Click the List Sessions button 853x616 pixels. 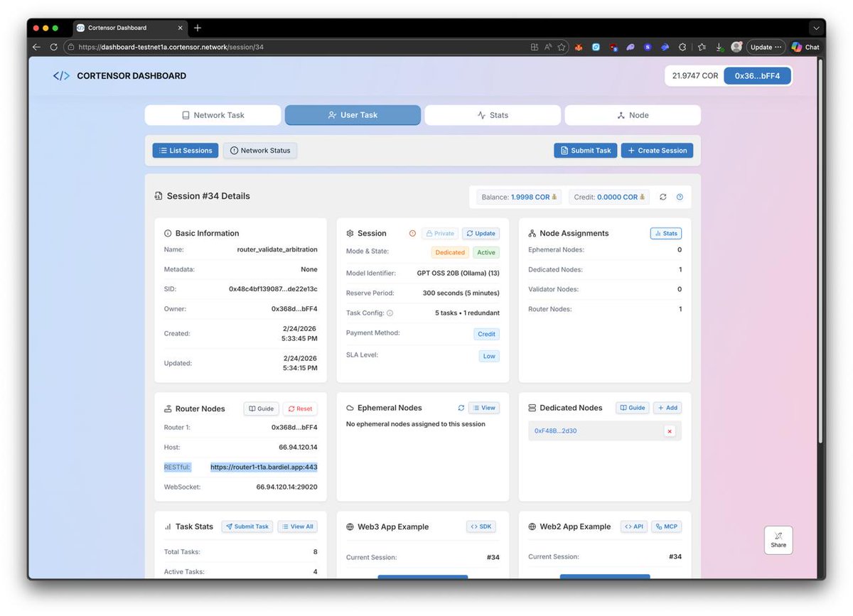tap(186, 151)
